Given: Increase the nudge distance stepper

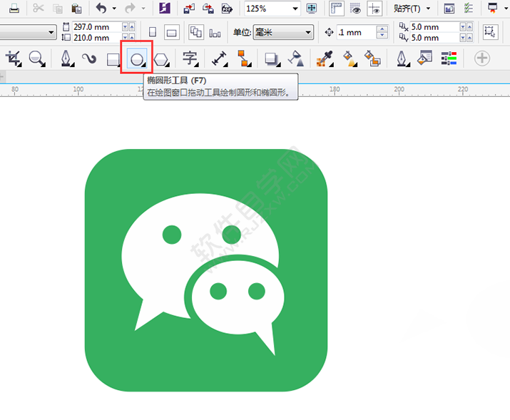Looking at the screenshot, I should coord(382,29).
